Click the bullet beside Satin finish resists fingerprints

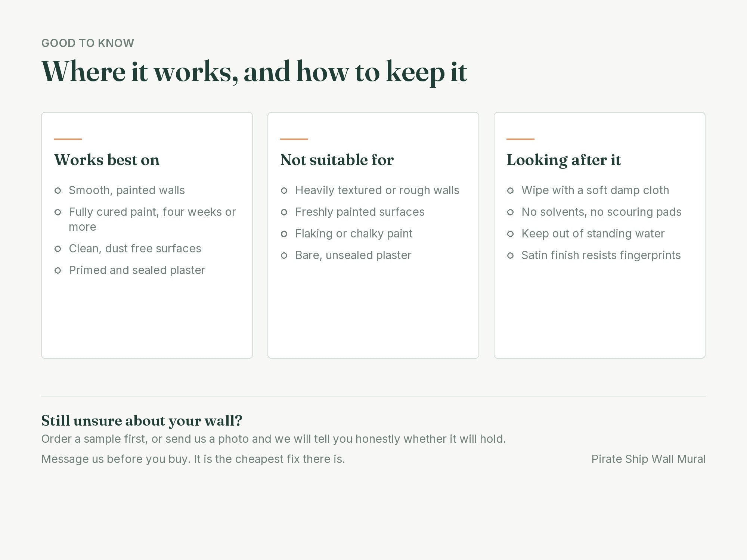pyautogui.click(x=510, y=256)
